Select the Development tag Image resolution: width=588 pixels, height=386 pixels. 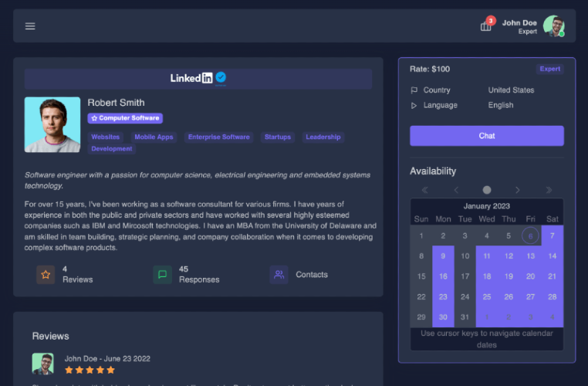112,148
